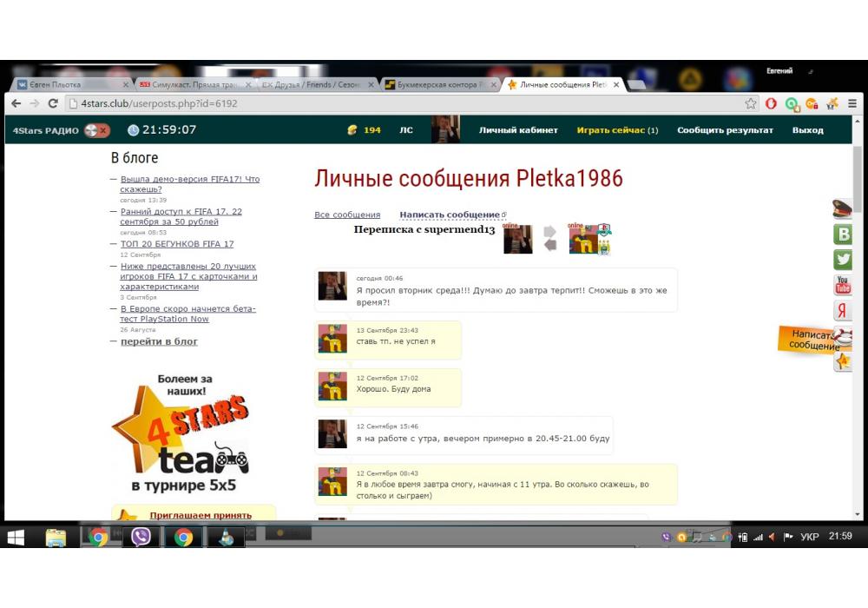The image size is (868, 608).
Task: Expand the 'Написать сообщение' compose form link
Action: pos(450,215)
